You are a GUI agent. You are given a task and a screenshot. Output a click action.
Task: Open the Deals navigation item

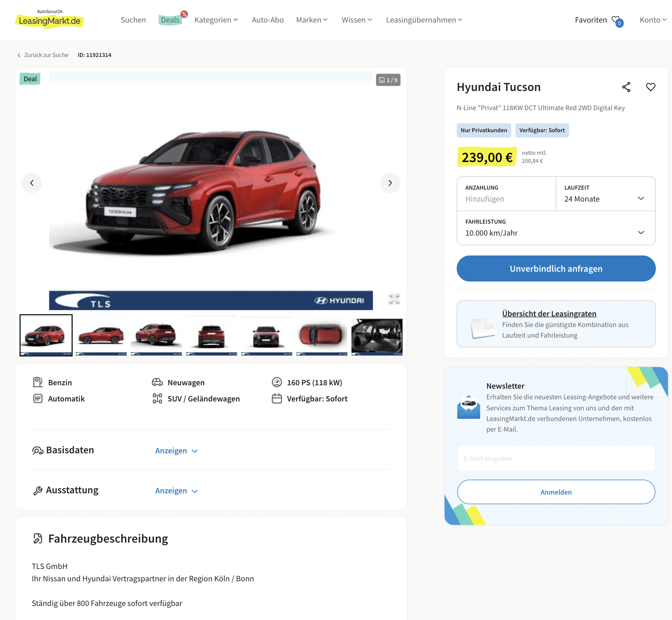(x=170, y=20)
